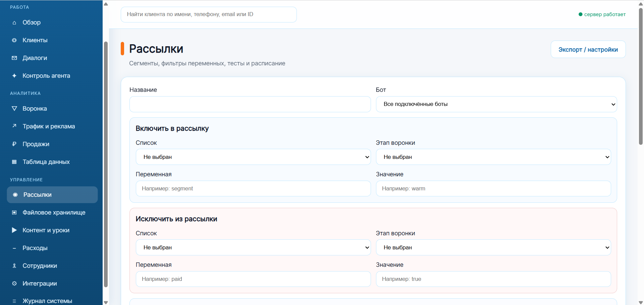Click the arrow icon beside Трафик и реклама
The width and height of the screenshot is (644, 305).
14,126
